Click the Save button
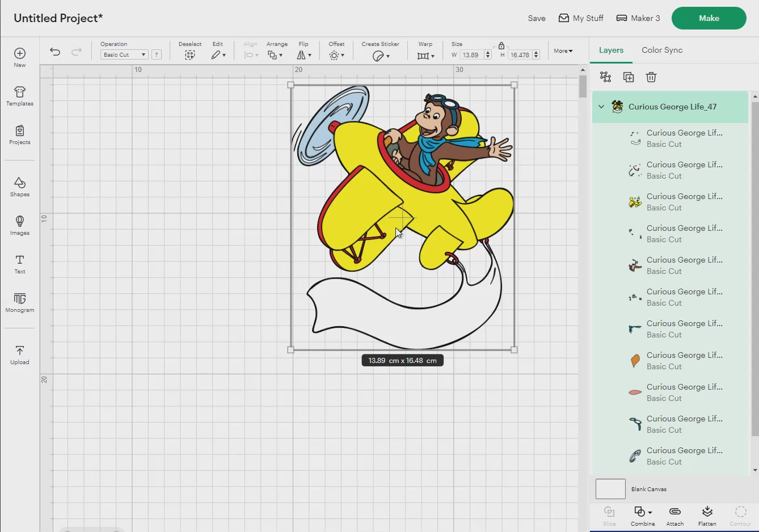The width and height of the screenshot is (759, 532). tap(537, 18)
